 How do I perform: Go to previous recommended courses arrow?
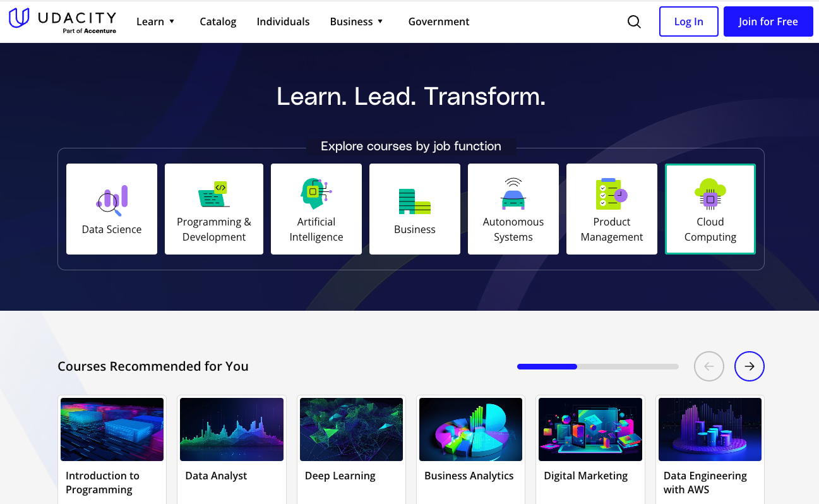point(708,366)
